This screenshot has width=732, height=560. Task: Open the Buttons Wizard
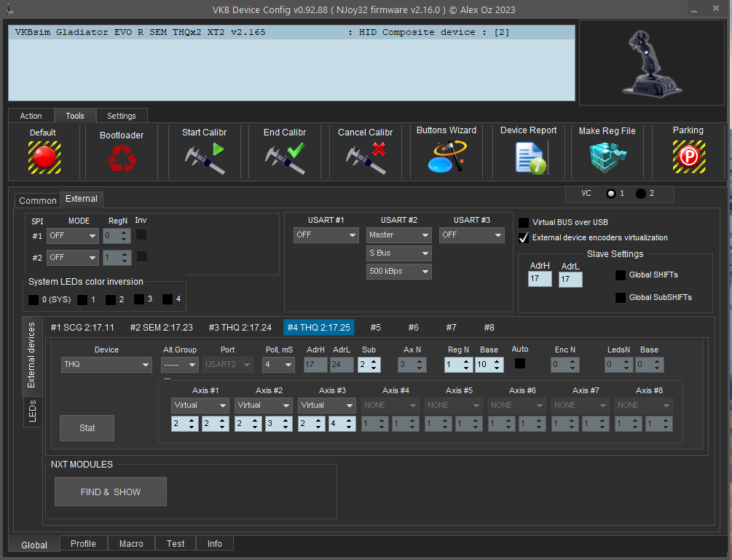coord(446,157)
